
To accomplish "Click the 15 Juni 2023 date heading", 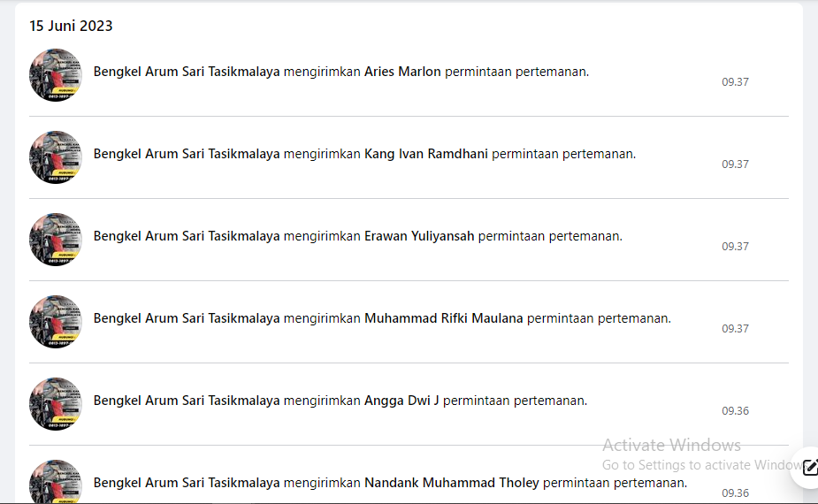I will click(71, 27).
